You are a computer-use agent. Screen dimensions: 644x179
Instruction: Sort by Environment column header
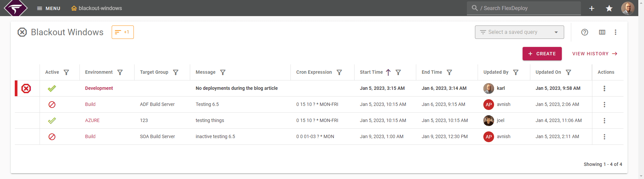(99, 72)
